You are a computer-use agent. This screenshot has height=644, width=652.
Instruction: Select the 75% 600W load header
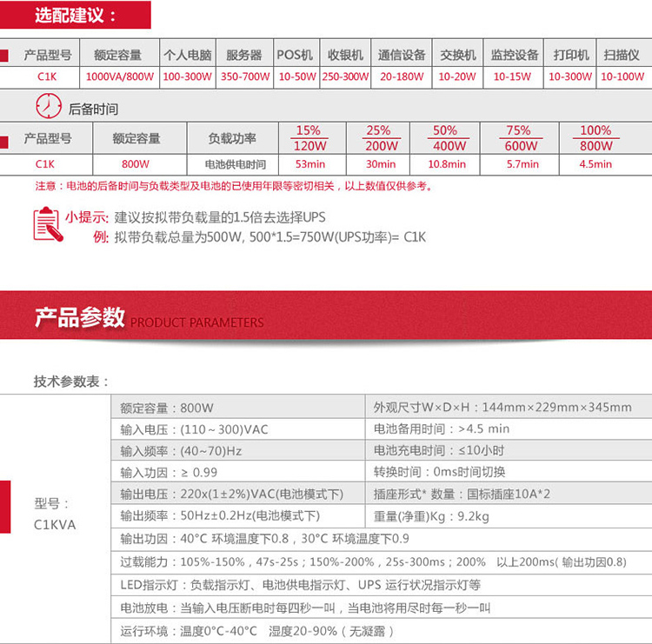point(519,138)
